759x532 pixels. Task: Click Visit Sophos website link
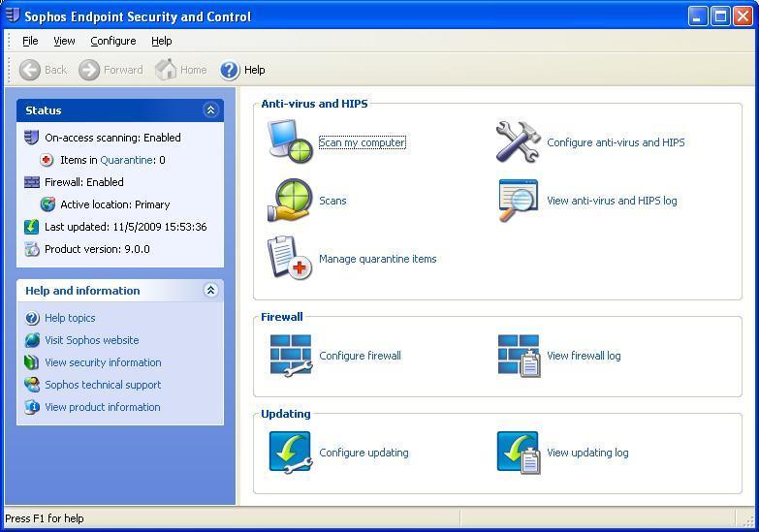92,340
